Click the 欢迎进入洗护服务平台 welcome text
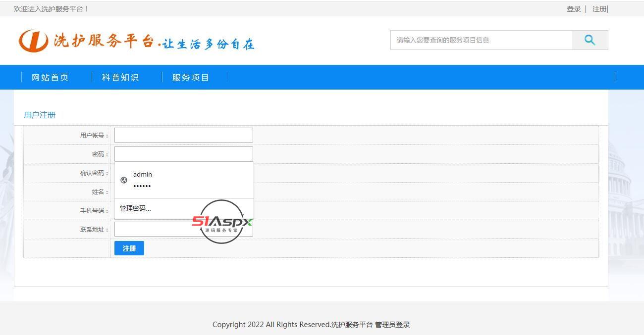Screen dimensions: 644x335 51,9
